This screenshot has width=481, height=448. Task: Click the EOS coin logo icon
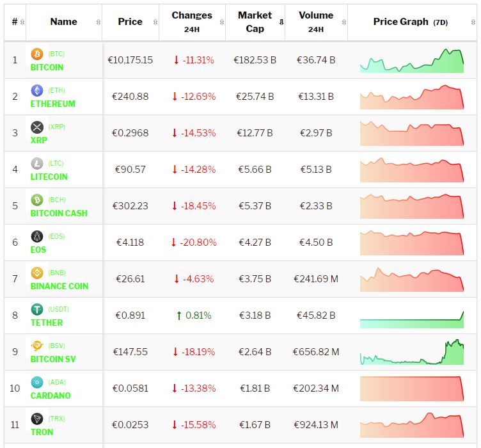pos(37,237)
